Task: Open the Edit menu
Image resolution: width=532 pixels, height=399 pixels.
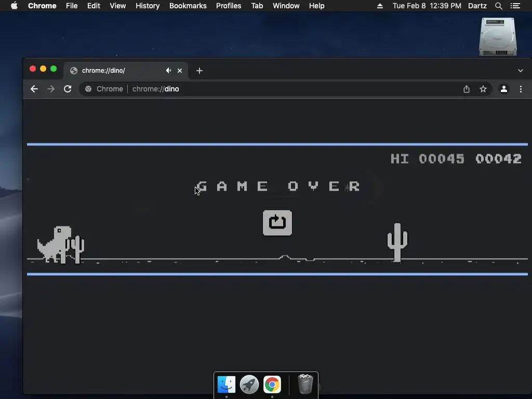Action: tap(94, 6)
